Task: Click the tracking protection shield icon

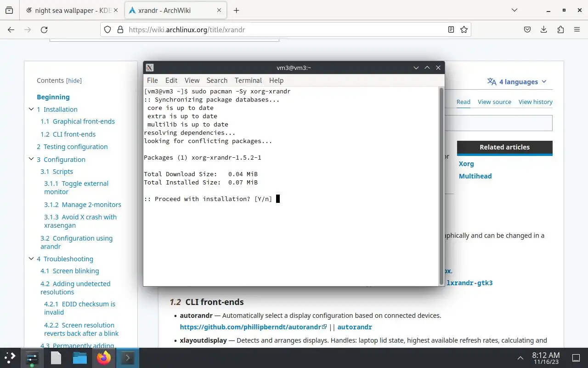Action: click(x=107, y=29)
